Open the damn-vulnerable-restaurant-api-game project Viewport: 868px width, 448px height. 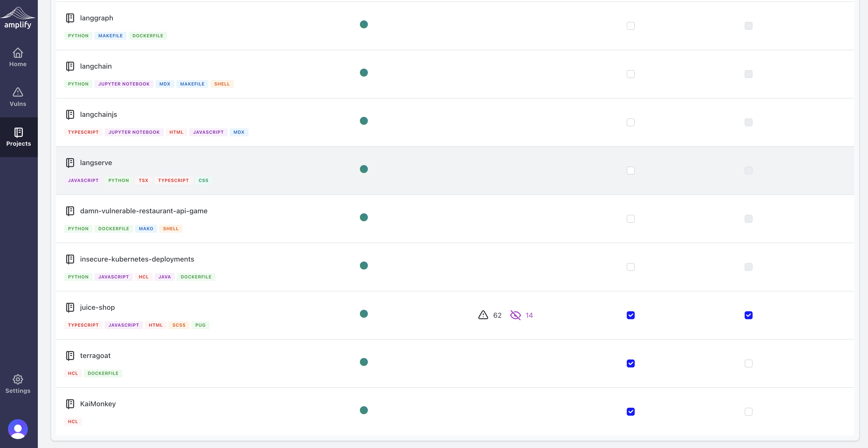144,211
